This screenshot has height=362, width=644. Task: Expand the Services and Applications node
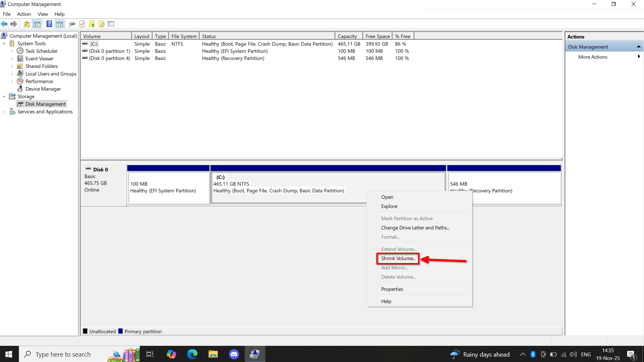click(x=4, y=112)
